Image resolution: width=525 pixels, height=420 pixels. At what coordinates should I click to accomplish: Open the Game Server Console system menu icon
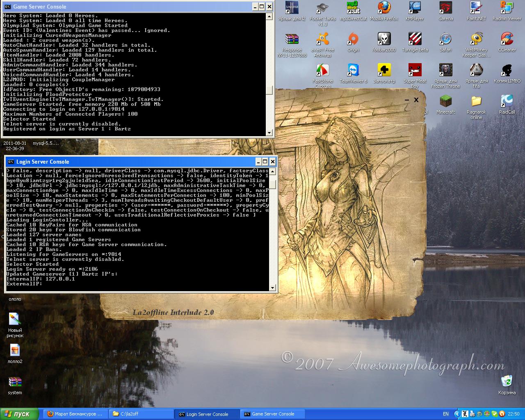(x=7, y=7)
